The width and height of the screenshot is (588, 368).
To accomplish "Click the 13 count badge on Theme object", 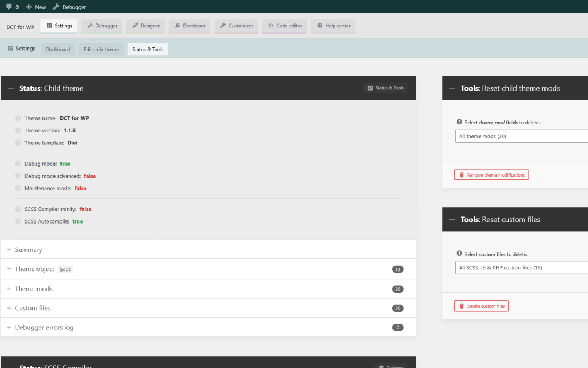I will [x=398, y=269].
